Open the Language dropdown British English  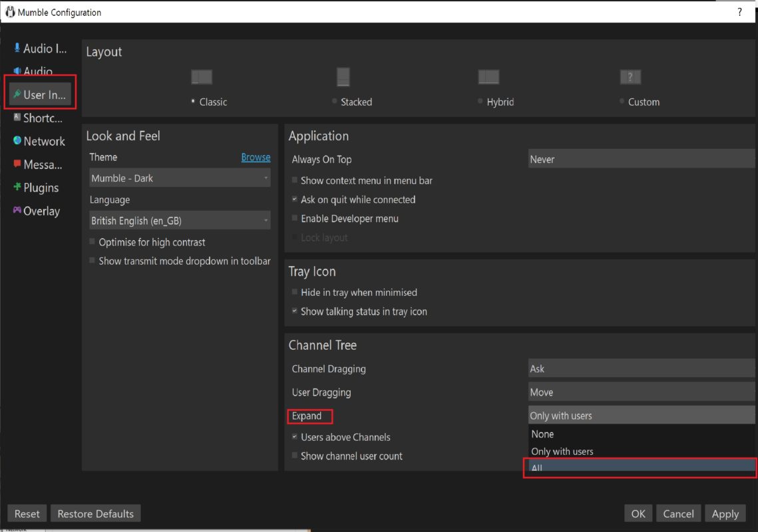point(180,220)
